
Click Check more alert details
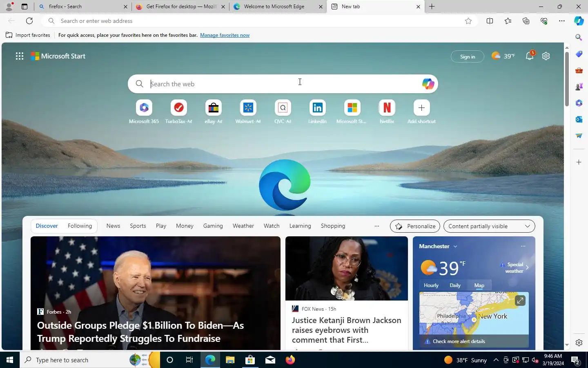[459, 341]
